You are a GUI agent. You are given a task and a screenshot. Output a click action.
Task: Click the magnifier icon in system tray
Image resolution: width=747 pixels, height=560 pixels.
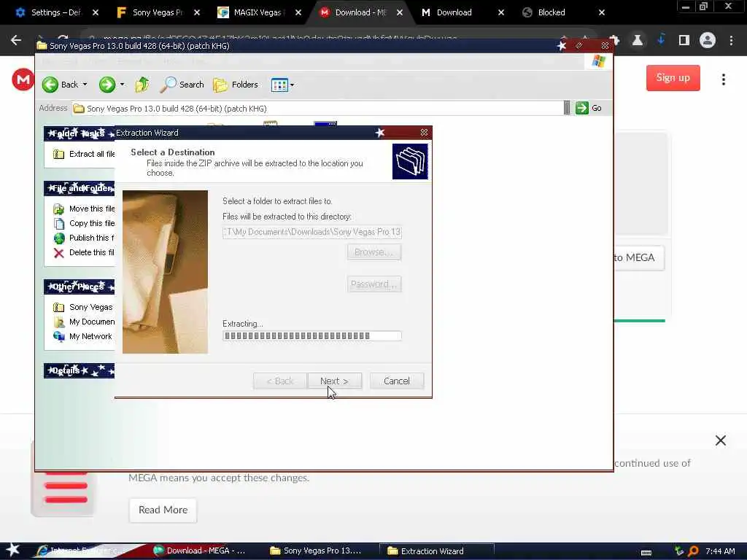(693, 551)
